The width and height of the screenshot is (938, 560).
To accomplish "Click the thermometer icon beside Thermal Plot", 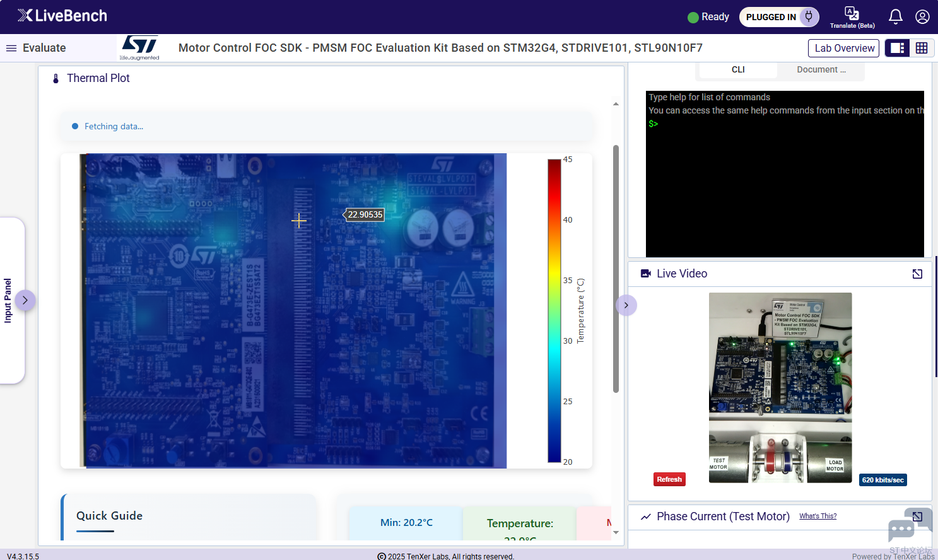I will (x=56, y=78).
